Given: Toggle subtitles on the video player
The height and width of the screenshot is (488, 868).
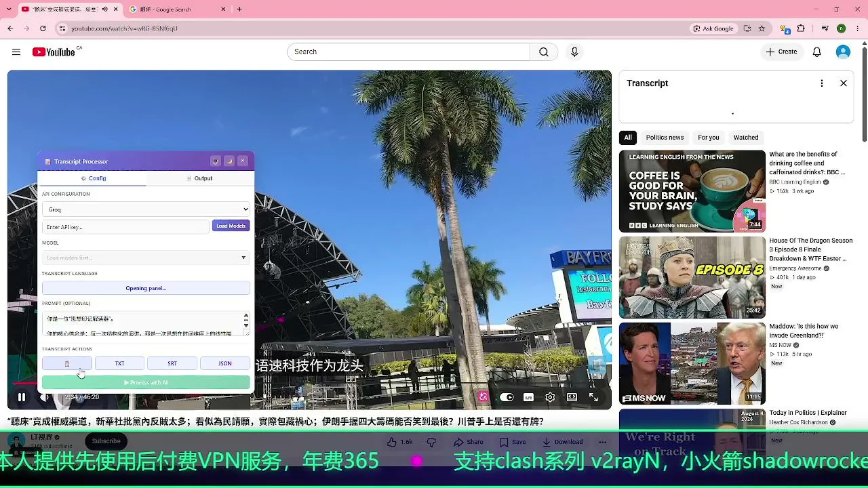Looking at the screenshot, I should pyautogui.click(x=528, y=397).
